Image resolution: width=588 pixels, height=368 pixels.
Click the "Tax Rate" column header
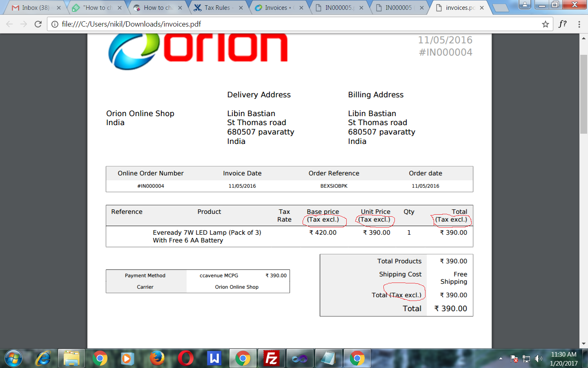pyautogui.click(x=284, y=215)
